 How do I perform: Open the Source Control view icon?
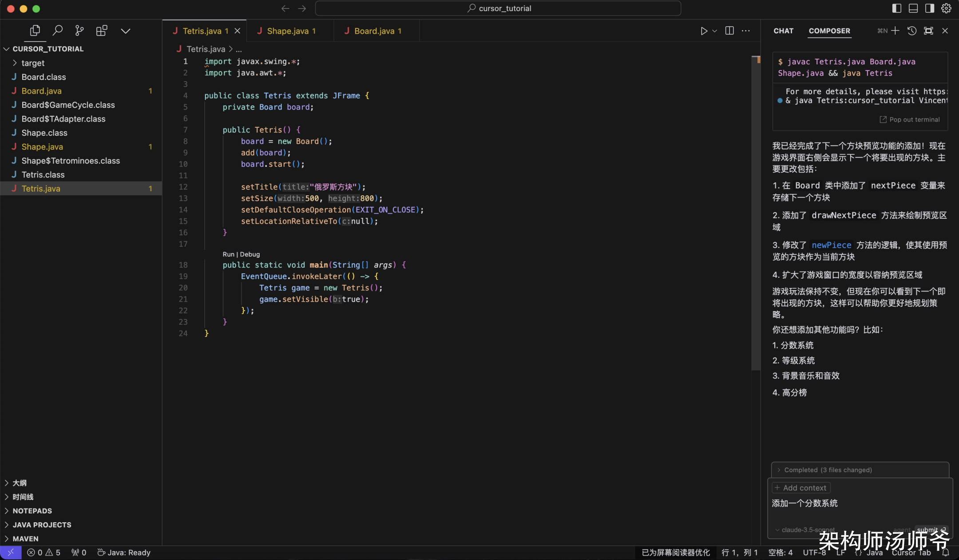click(x=79, y=31)
